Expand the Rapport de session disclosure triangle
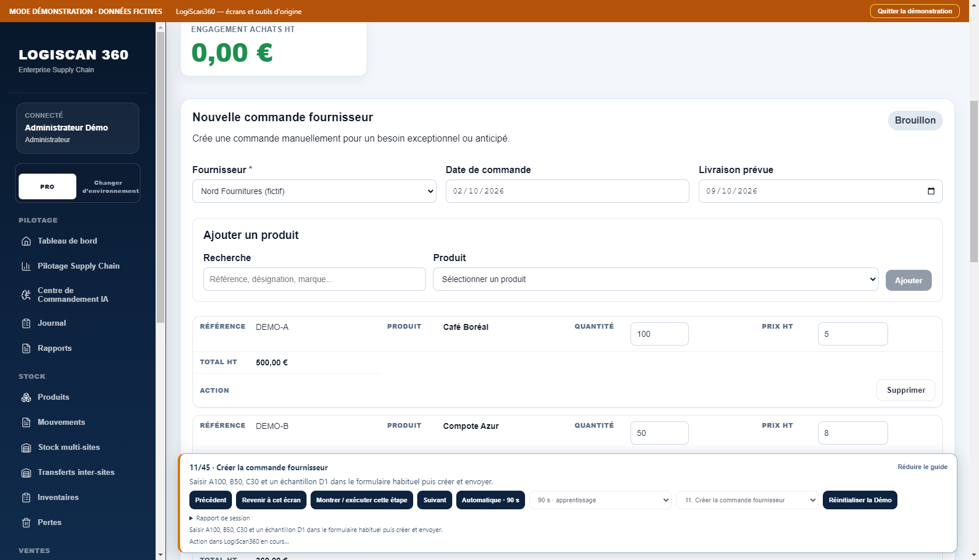The width and height of the screenshot is (979, 560). pyautogui.click(x=191, y=518)
